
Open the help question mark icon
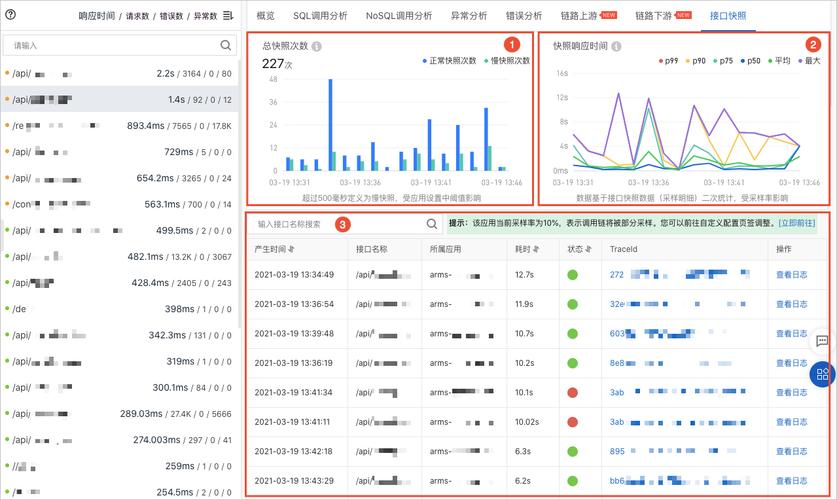coord(10,14)
